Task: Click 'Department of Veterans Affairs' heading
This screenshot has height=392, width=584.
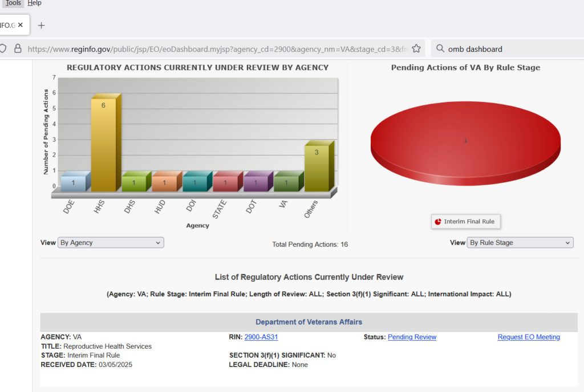Action: pos(309,322)
